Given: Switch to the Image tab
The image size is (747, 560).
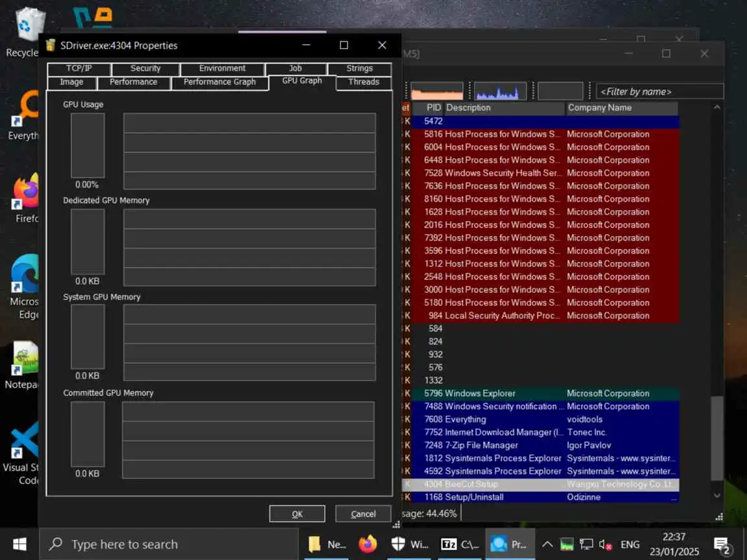Looking at the screenshot, I should coord(71,82).
